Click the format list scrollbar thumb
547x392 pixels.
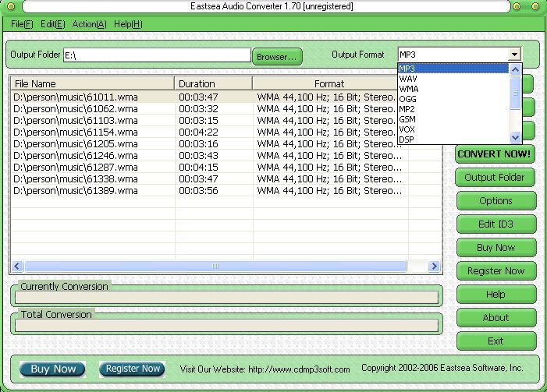pos(515,93)
